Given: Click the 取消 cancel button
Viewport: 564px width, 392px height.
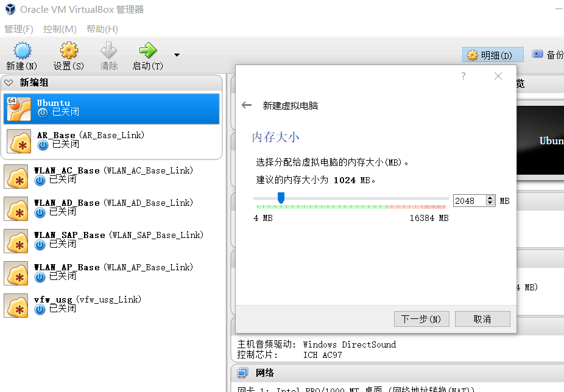Looking at the screenshot, I should click(x=482, y=319).
